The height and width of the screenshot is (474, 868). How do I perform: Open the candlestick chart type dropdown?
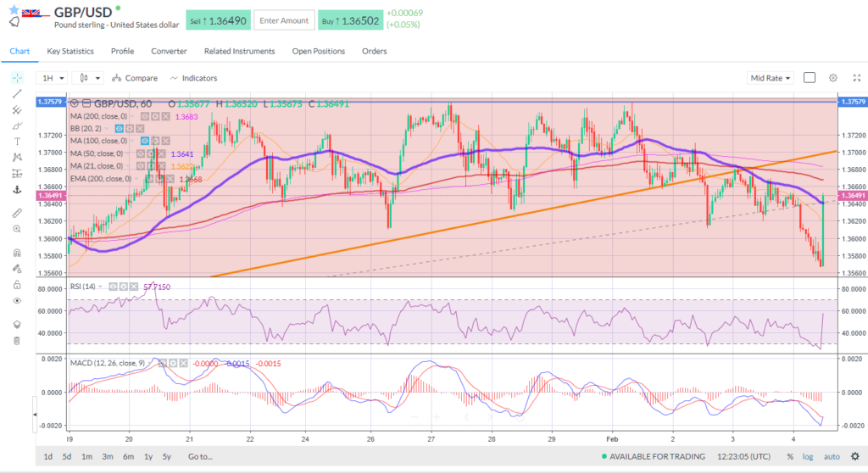(x=90, y=78)
